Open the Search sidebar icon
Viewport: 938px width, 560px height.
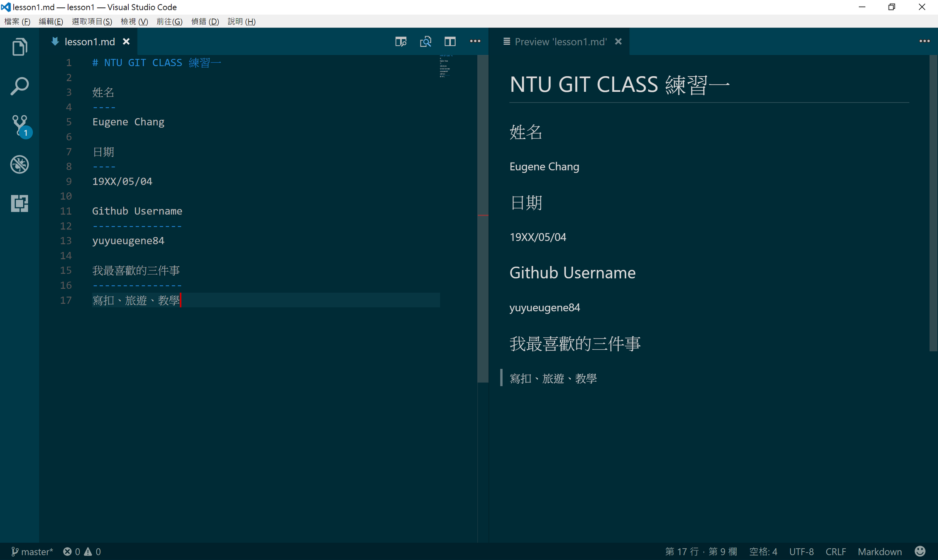[x=20, y=86]
